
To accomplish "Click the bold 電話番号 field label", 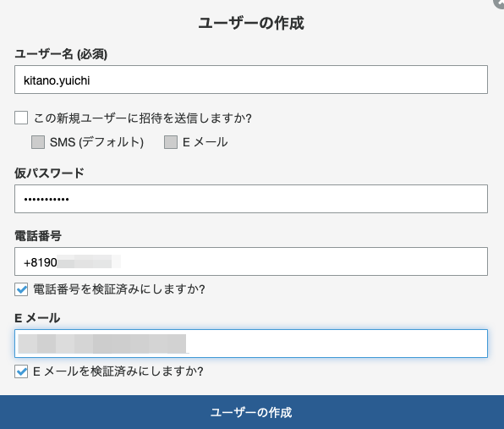I will pos(38,236).
